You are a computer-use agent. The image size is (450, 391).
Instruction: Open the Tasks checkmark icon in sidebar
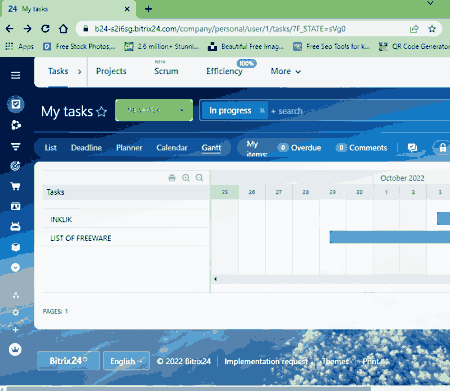(x=16, y=104)
